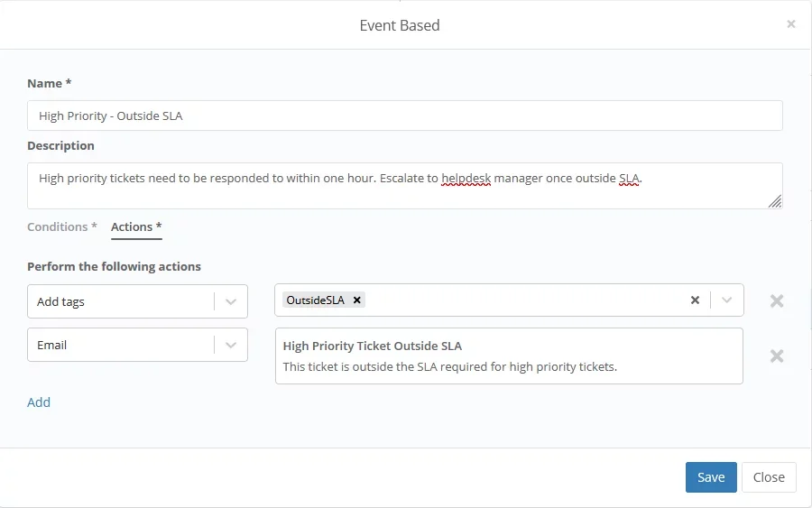
Task: Add another action via the Add link
Action: point(39,402)
